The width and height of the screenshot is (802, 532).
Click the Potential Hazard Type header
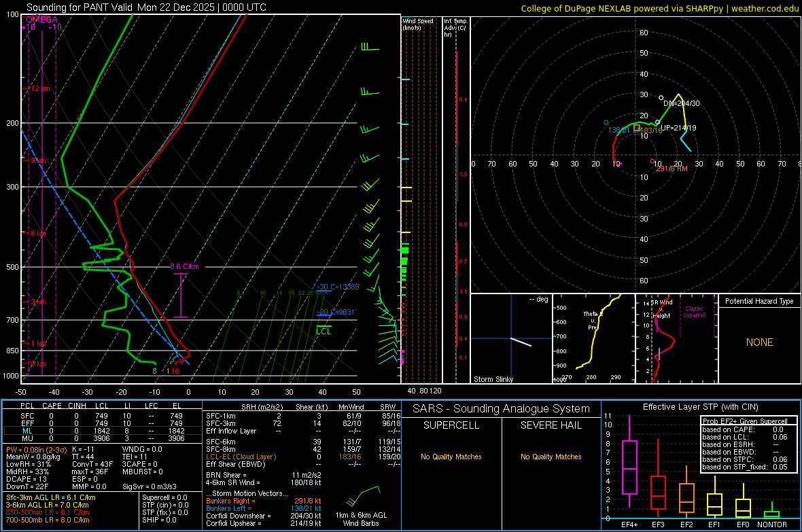pos(759,301)
